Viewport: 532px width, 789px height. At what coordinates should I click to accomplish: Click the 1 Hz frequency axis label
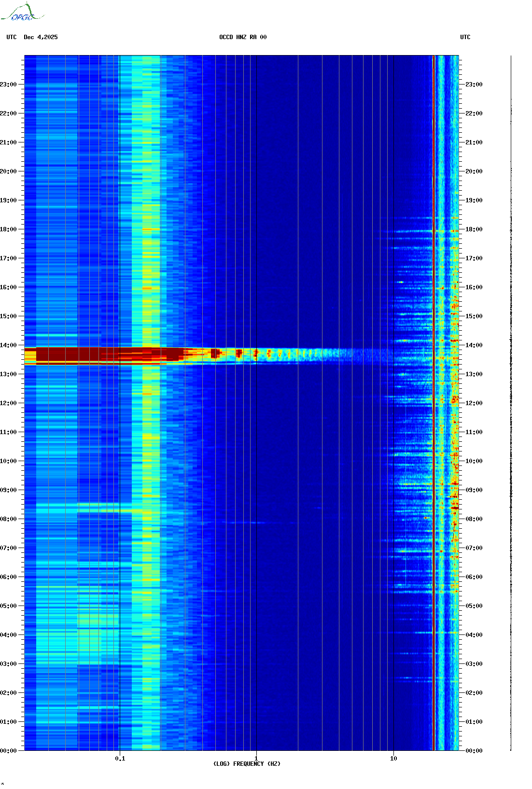pyautogui.click(x=256, y=759)
